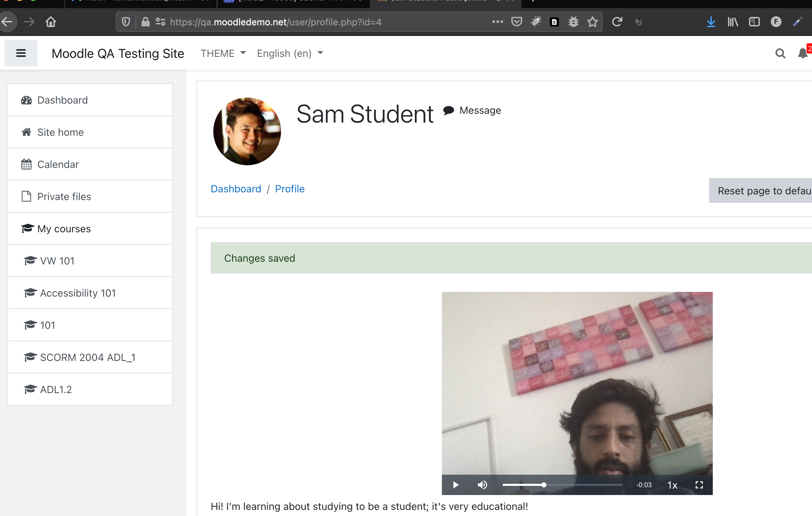Open Calendar in side menu
Screen dimensions: 812x516
(90, 164)
